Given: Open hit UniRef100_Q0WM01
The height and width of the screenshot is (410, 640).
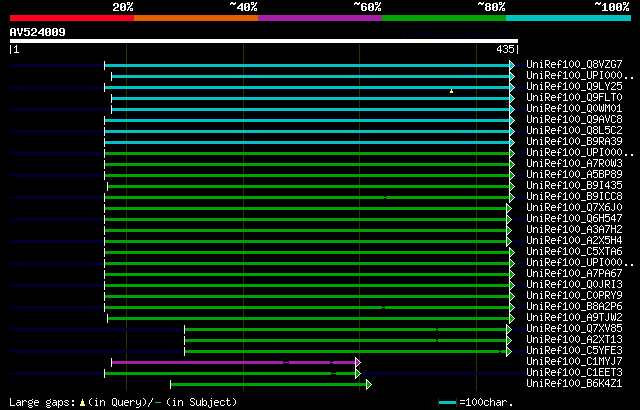Looking at the screenshot, I should point(574,109).
